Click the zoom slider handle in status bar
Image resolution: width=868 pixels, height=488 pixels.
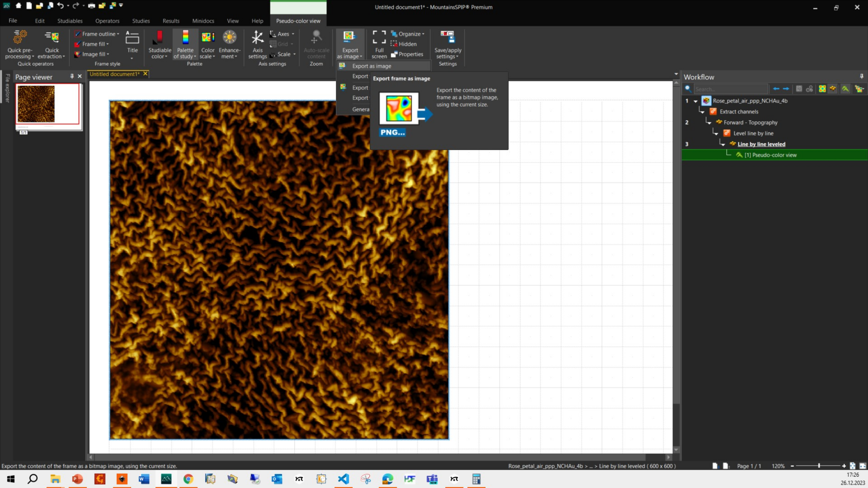[x=819, y=466]
